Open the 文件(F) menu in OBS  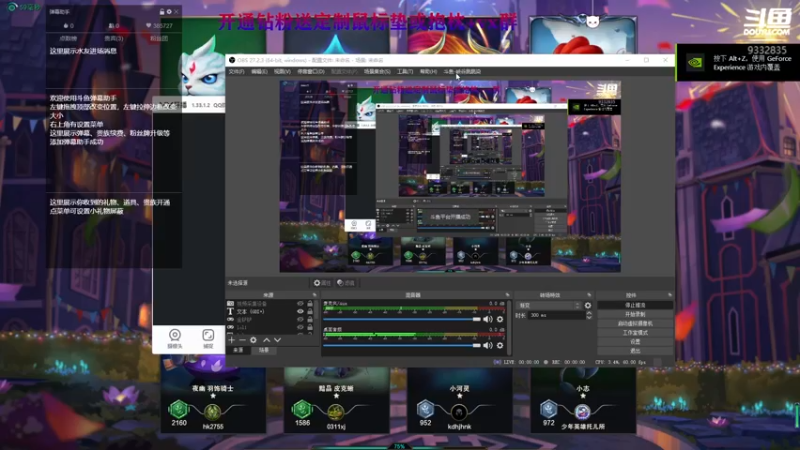click(236, 71)
